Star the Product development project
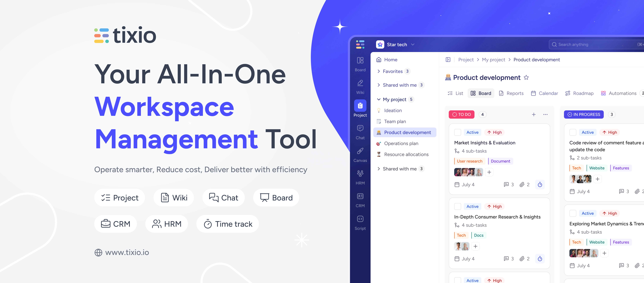Viewport: 644px width, 283px height. point(526,78)
